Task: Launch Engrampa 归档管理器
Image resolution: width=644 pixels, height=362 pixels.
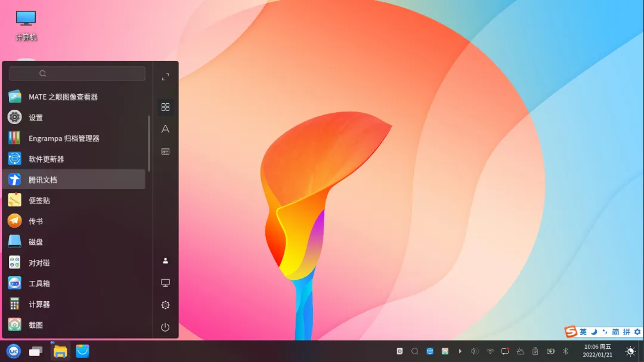Action: coord(74,138)
